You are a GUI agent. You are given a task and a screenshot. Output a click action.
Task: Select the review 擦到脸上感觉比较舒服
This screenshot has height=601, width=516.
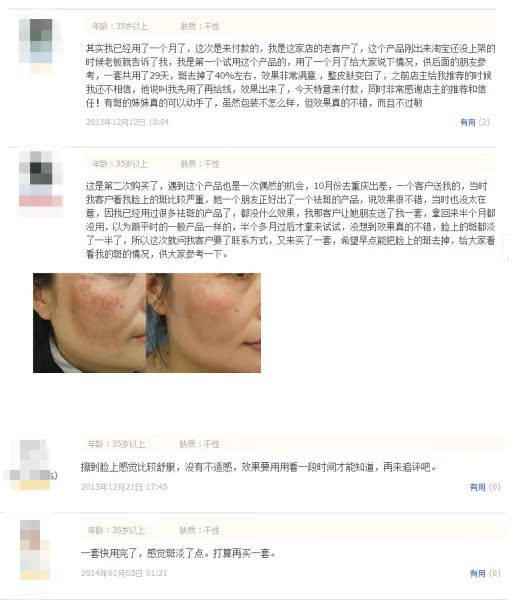coord(259,467)
